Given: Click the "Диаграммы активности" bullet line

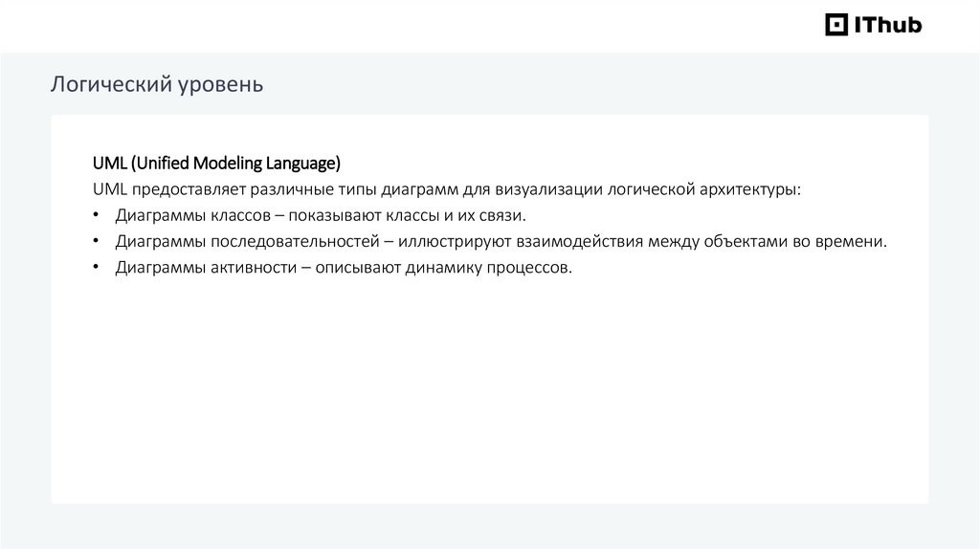Looking at the screenshot, I should [x=344, y=267].
